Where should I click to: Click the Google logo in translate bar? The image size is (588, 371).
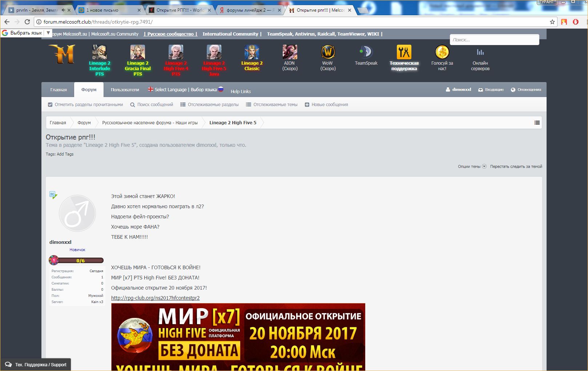point(5,33)
